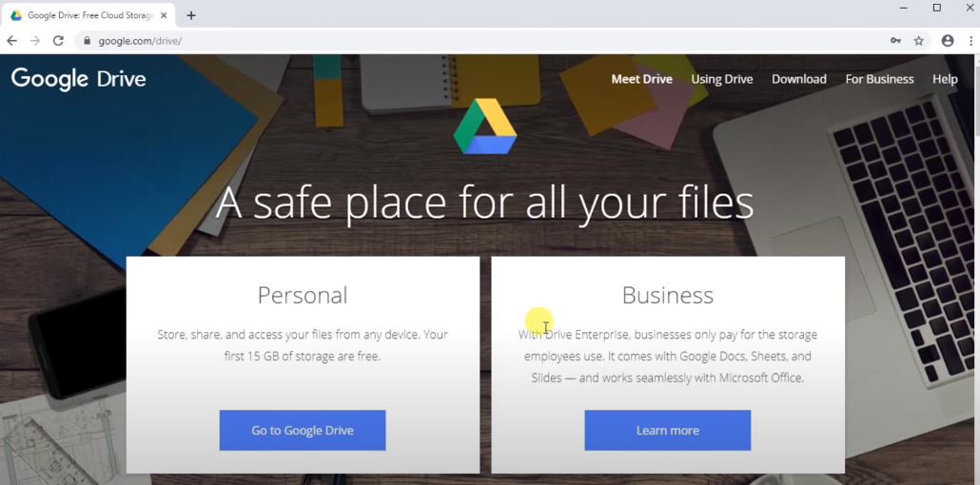Select the Google Drive browser tab
980x485 pixels.
(88, 15)
